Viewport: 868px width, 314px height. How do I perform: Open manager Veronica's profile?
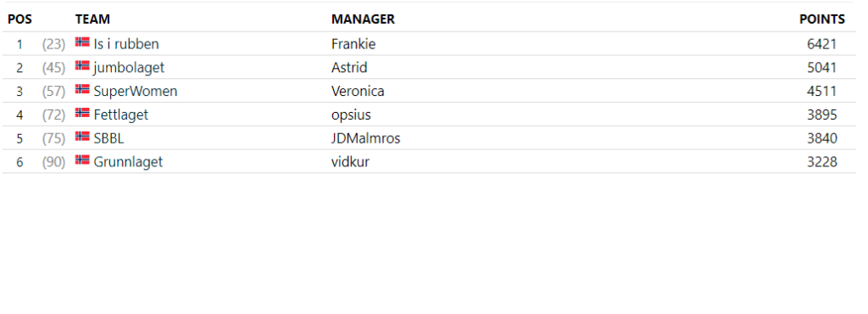358,91
